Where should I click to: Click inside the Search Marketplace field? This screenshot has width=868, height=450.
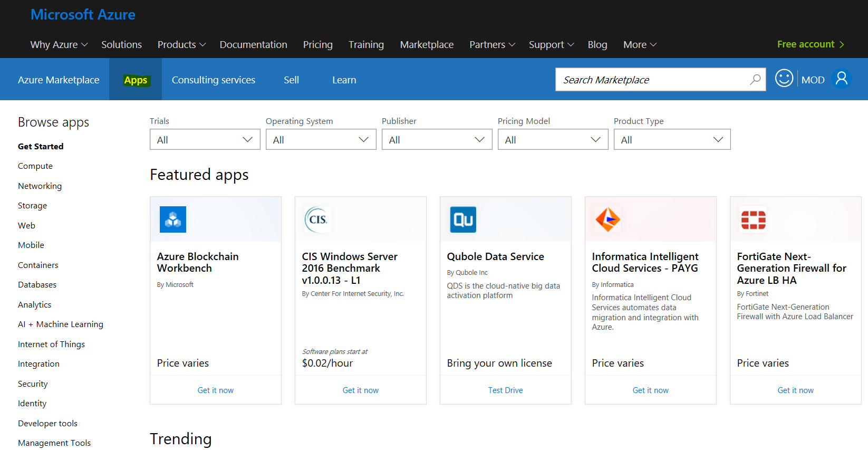[651, 80]
